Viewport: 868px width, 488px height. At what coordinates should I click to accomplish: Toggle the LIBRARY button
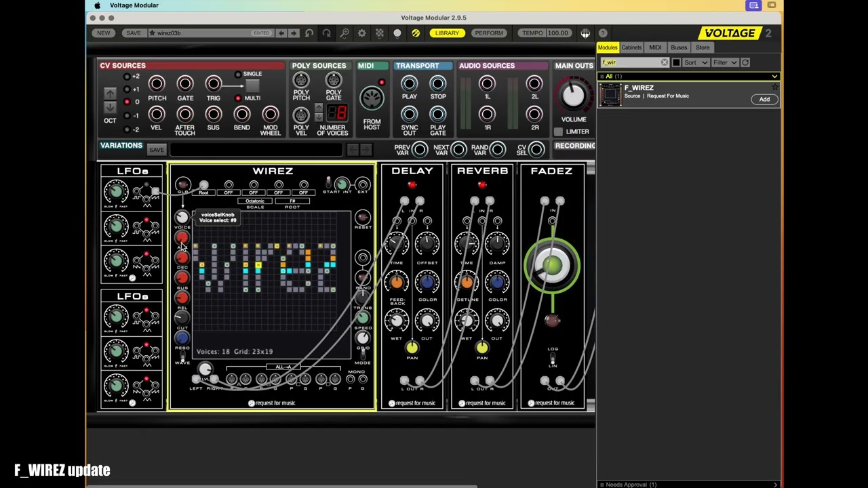(447, 33)
